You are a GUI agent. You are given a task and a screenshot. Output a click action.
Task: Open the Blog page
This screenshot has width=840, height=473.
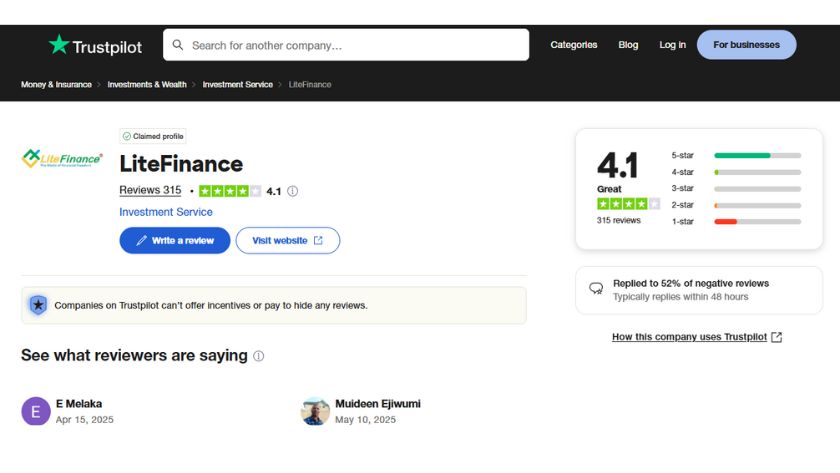(628, 45)
